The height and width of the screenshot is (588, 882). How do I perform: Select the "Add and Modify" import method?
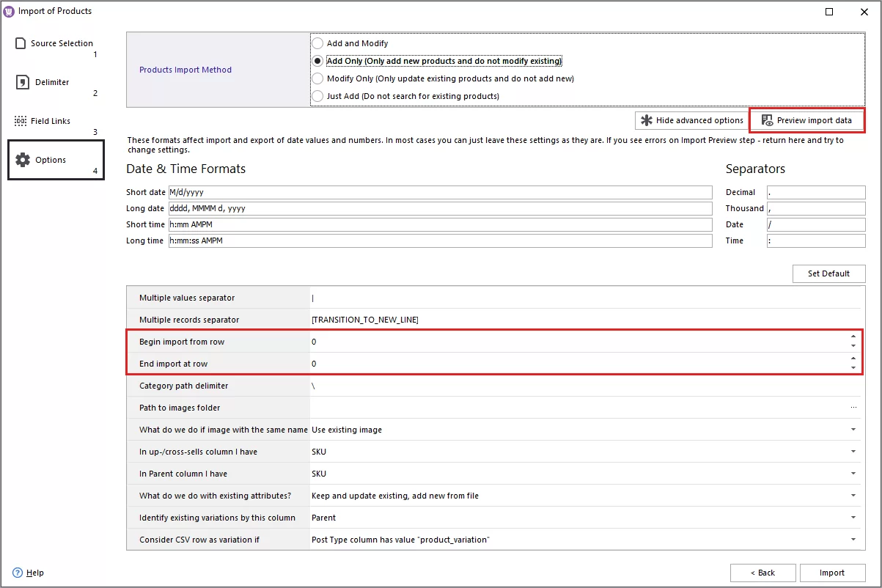(x=317, y=43)
